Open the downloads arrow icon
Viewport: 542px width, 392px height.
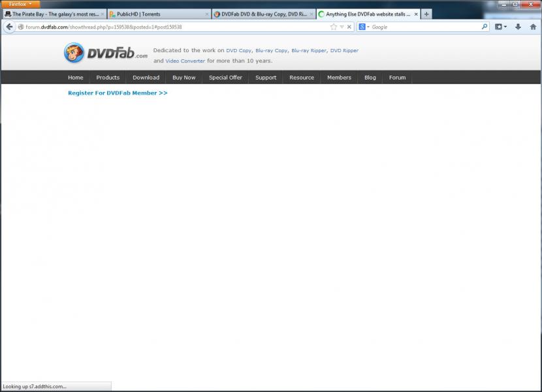tap(518, 27)
